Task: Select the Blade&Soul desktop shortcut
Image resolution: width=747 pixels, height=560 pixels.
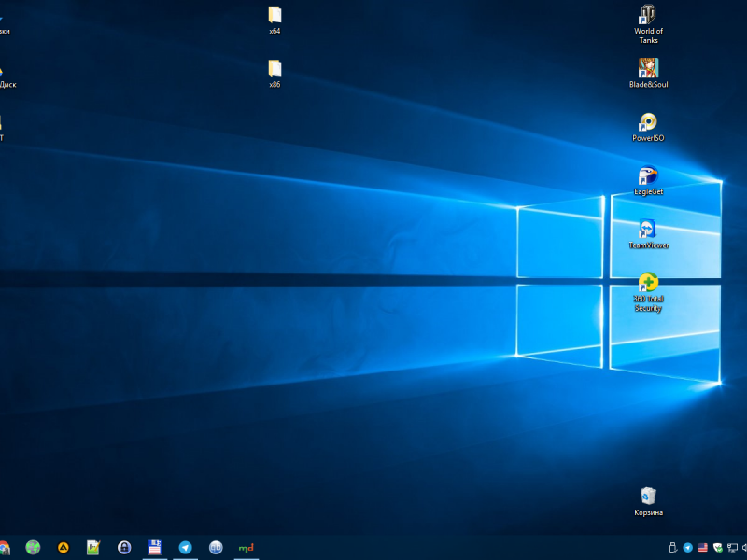Action: (648, 73)
